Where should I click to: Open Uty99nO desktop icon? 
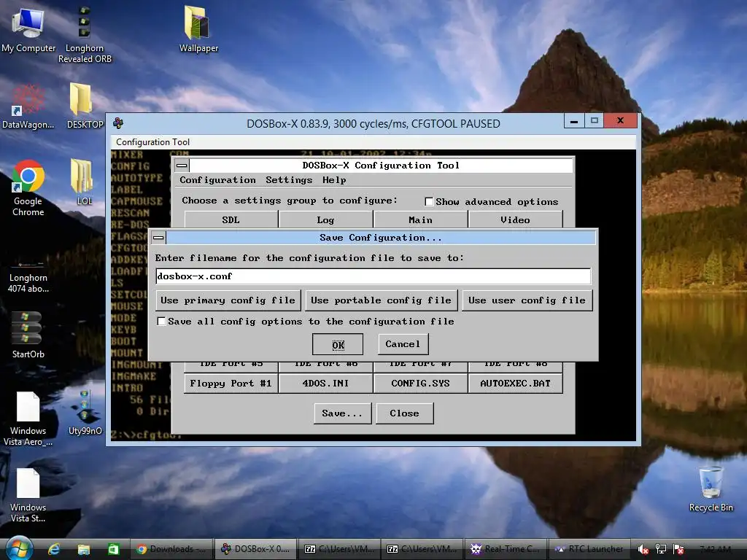click(85, 413)
